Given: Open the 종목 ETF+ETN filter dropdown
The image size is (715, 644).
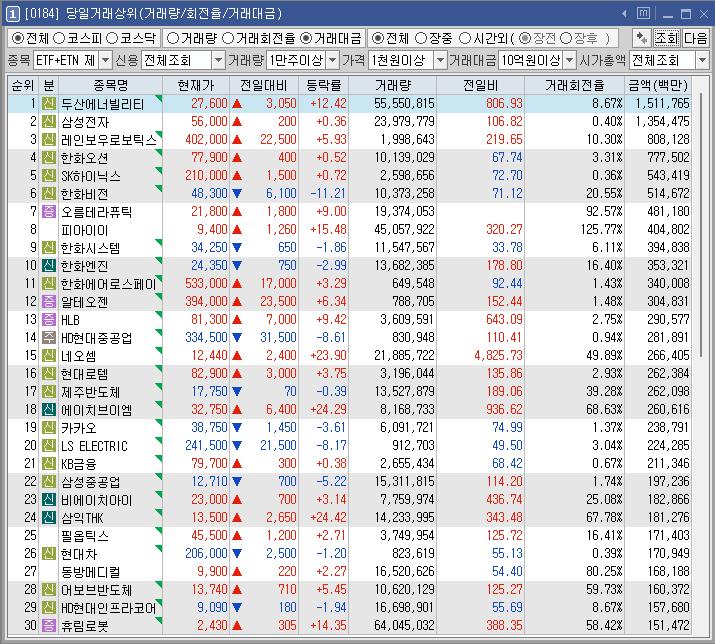Looking at the screenshot, I should (x=105, y=60).
